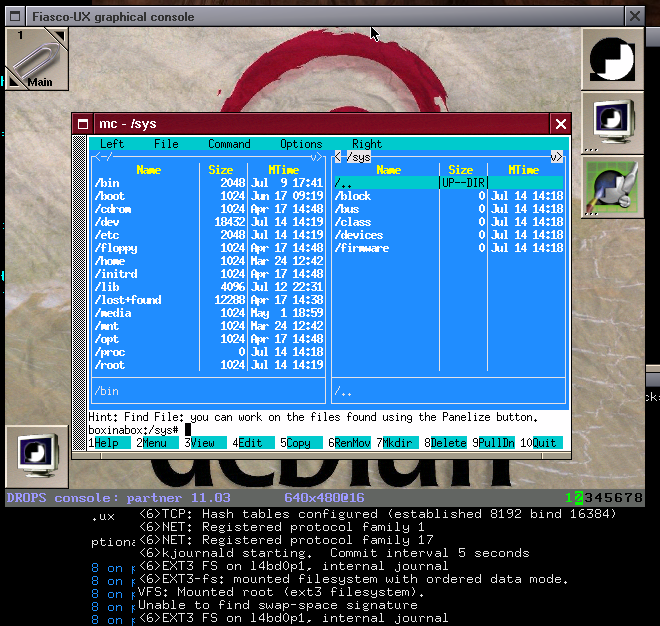660x626 pixels.
Task: Click the right panel history back arrow
Action: (338, 157)
